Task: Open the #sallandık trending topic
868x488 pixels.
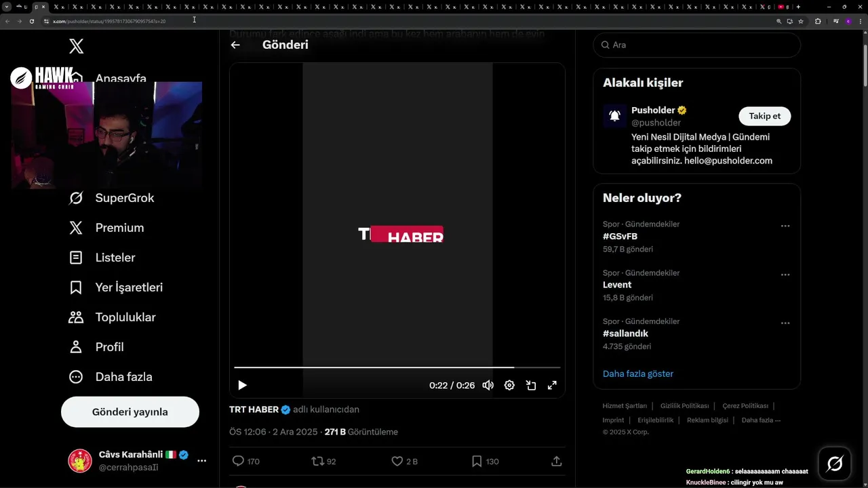Action: click(625, 333)
